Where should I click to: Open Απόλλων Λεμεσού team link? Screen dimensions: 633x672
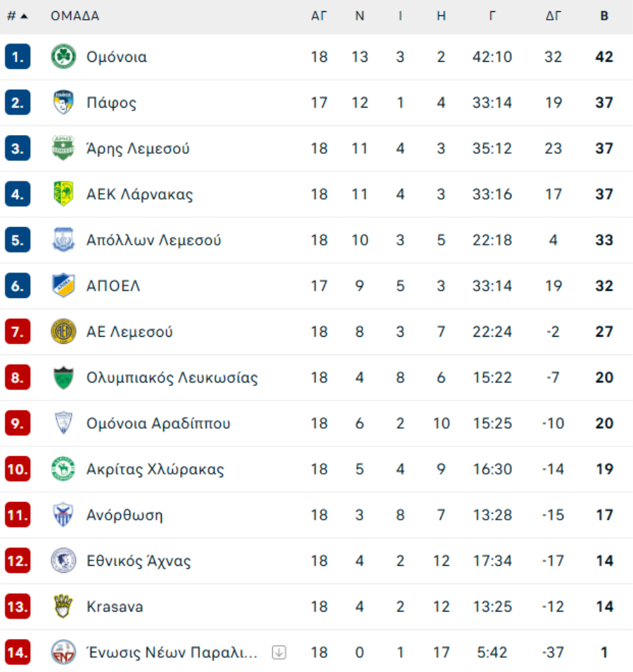[153, 240]
